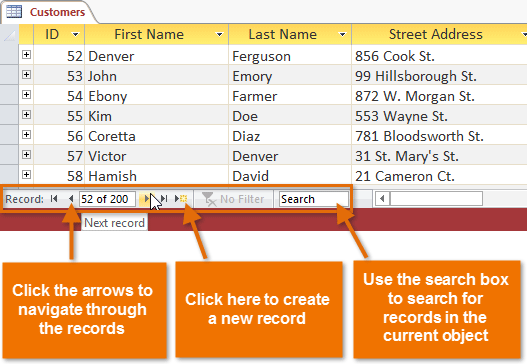Click the address cell 21 Cameron Ct.
The image size is (527, 364).
pos(439,176)
